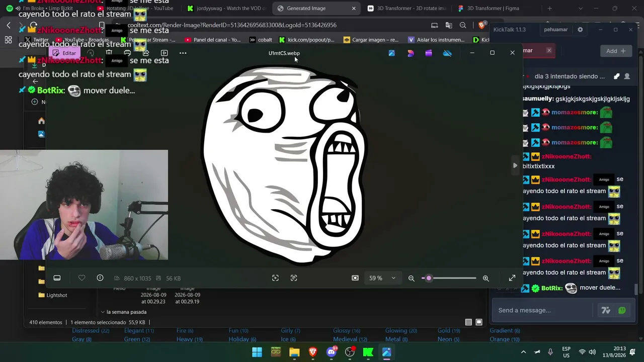Open the visual search scan icon
The height and width of the screenshot is (362, 644).
pos(275,278)
